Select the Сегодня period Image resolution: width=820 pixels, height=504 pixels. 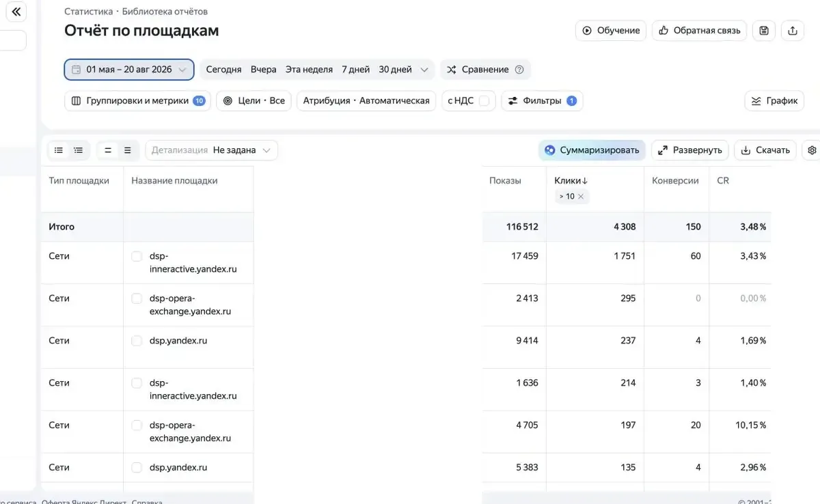[223, 70]
